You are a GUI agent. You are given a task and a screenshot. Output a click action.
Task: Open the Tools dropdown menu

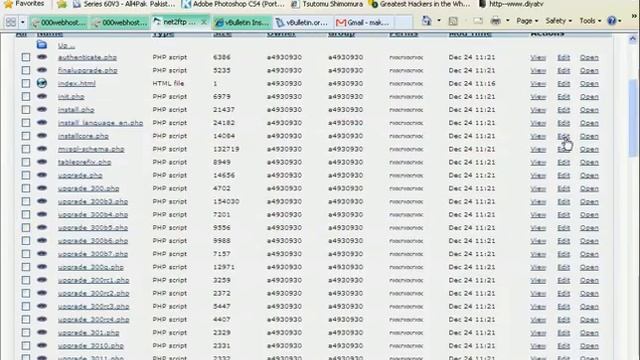[590, 21]
